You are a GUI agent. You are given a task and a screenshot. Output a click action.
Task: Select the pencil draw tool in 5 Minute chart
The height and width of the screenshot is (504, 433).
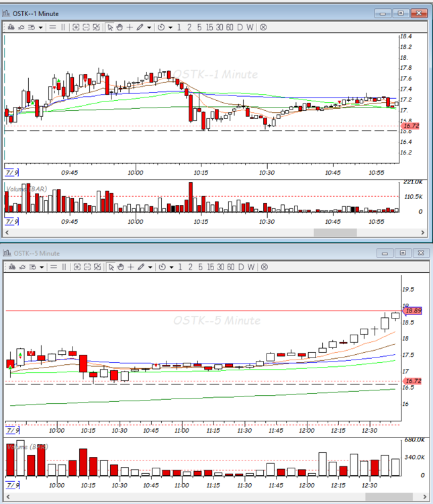pyautogui.click(x=140, y=267)
